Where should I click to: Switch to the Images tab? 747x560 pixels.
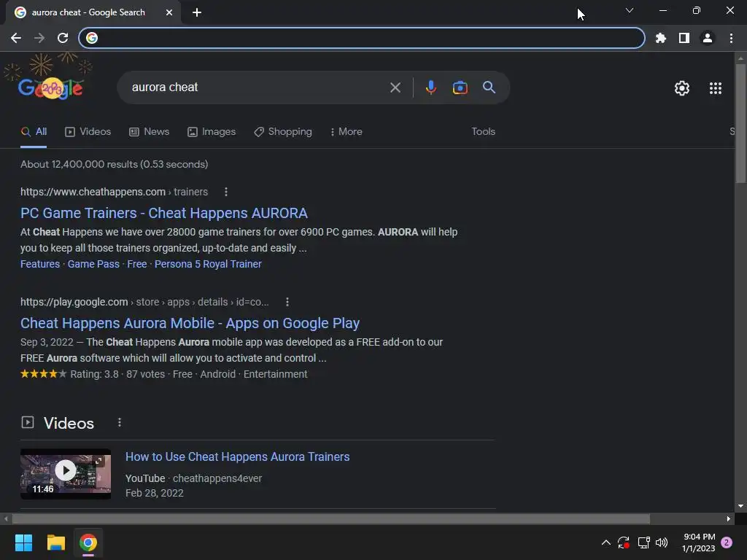(x=212, y=132)
